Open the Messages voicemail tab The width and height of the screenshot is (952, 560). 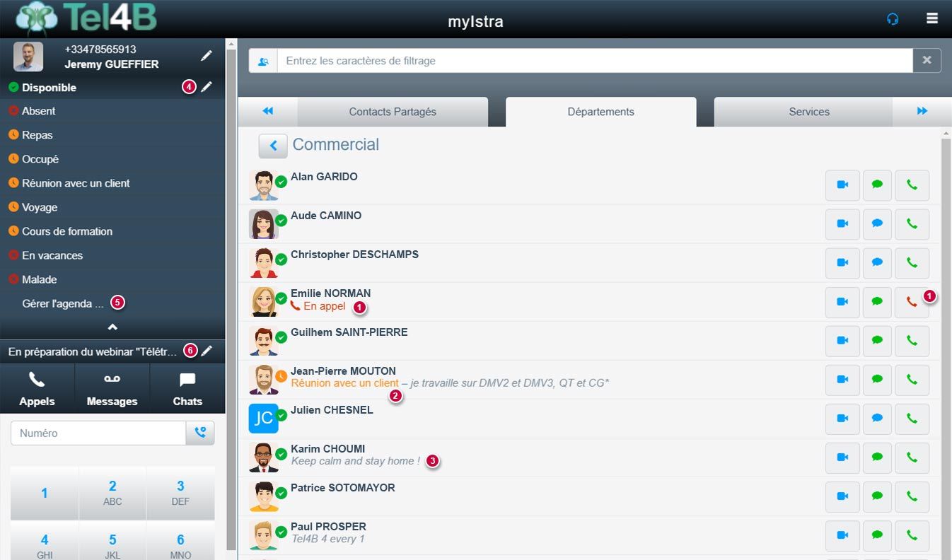(112, 389)
